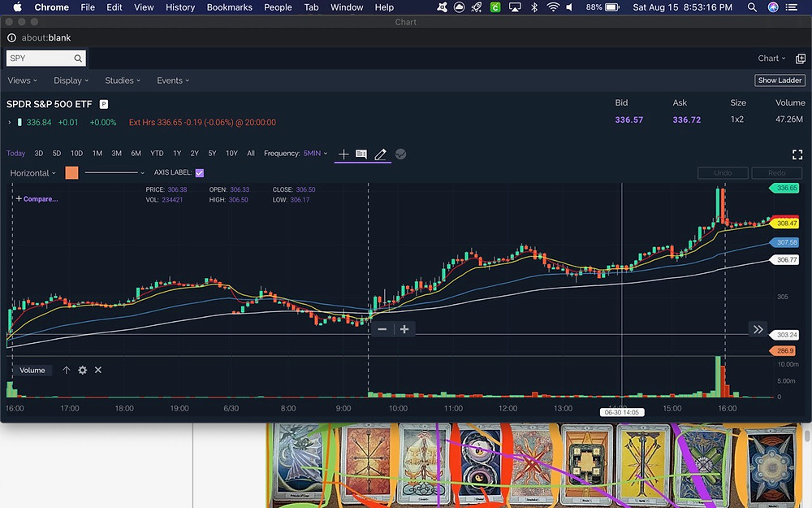Switch the range to 5D
Screen dimensions: 812x508
57,154
